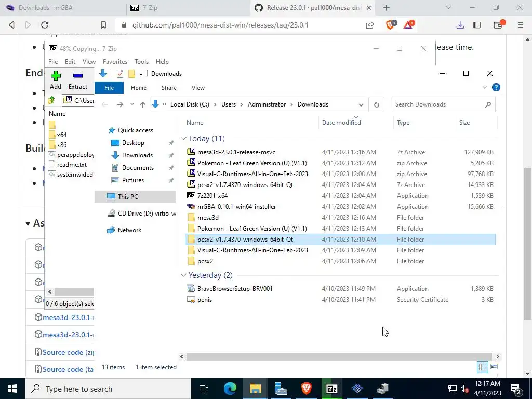The image size is (532, 399).
Task: Select This PC in navigation pane
Action: click(135, 196)
